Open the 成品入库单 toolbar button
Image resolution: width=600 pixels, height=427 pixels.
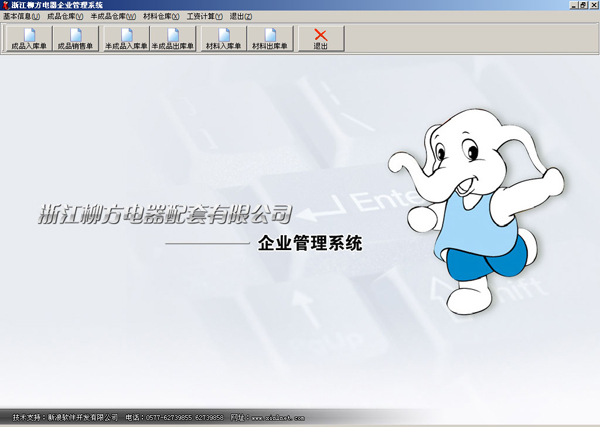[28, 39]
